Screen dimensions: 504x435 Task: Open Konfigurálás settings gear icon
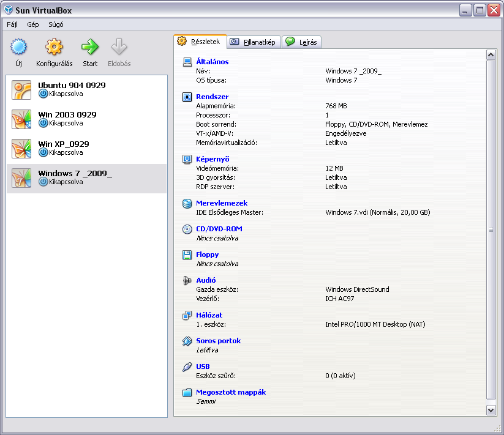[x=54, y=46]
